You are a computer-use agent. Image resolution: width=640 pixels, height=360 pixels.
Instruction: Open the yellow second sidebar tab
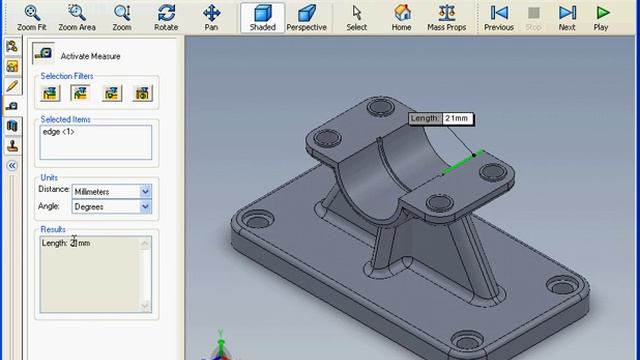[x=12, y=66]
